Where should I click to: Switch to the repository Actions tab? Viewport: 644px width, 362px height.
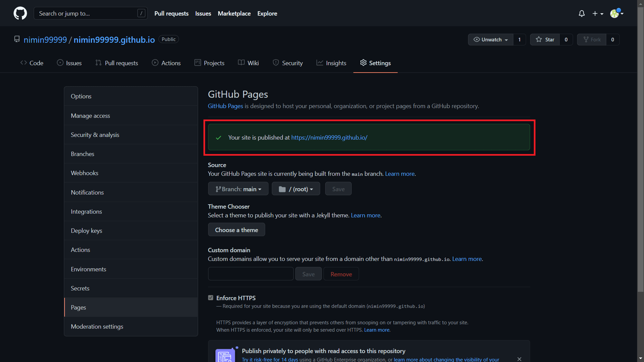coord(166,63)
